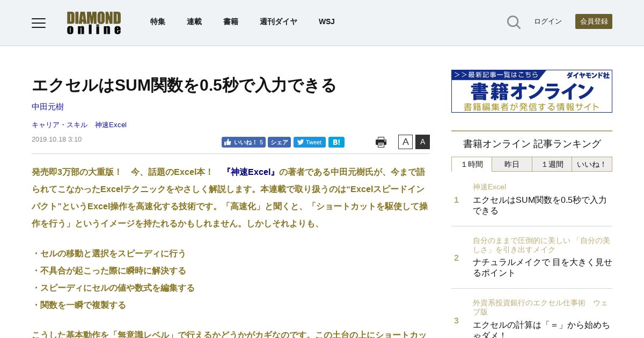Open ranking series 神速Excel label
Image resolution: width=644 pixels, height=338 pixels.
click(x=489, y=187)
